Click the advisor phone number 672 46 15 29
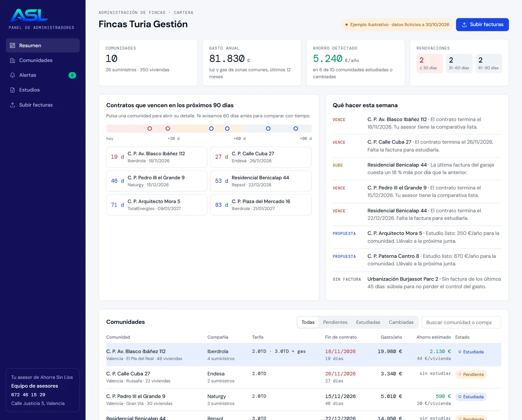Screen dimensions: 522x420 tap(28, 395)
